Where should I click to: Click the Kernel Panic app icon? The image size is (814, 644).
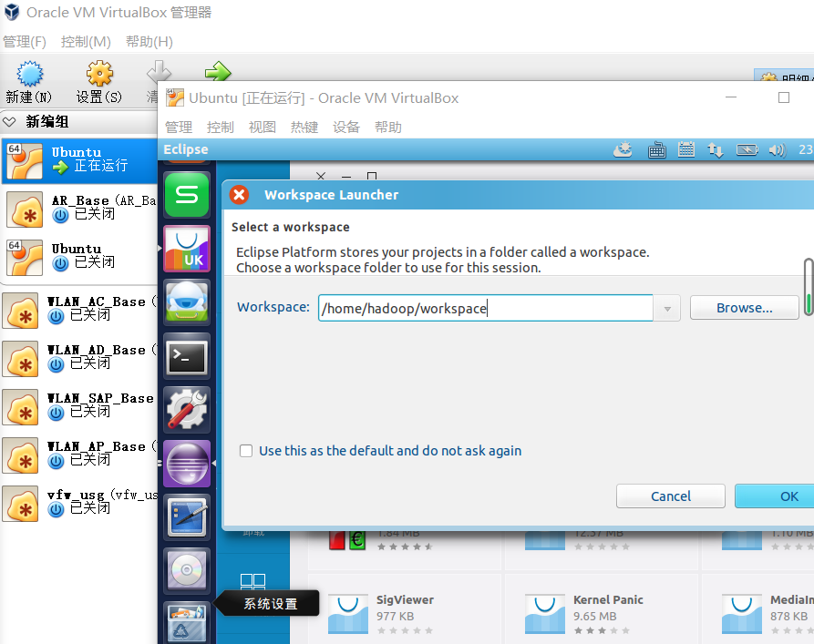(544, 615)
